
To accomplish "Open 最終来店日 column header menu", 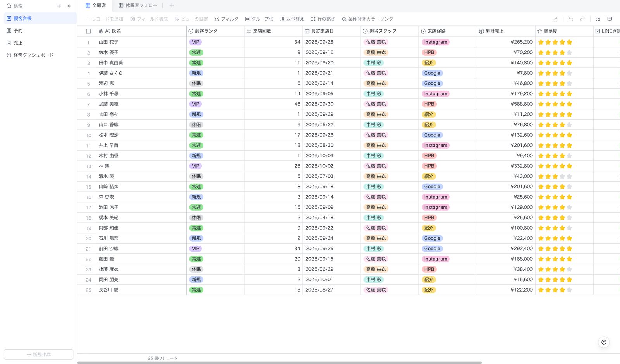I will [332, 31].
